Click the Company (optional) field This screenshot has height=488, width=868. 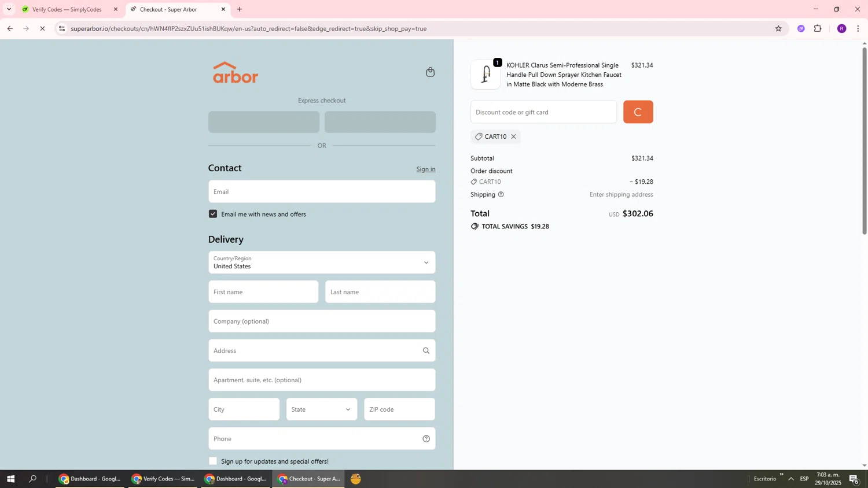322,321
